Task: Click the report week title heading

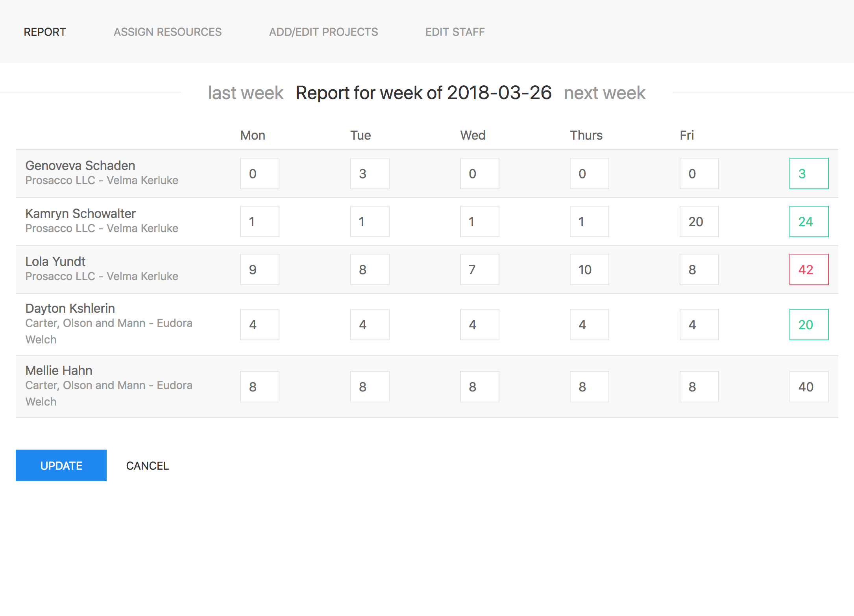Action: click(x=423, y=93)
